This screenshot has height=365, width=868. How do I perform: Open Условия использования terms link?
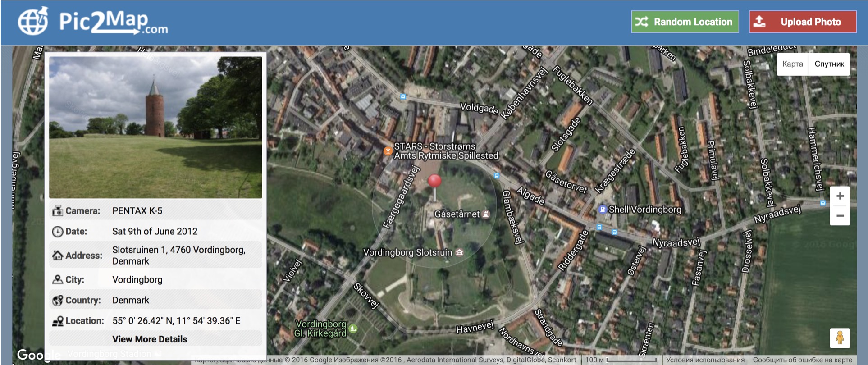click(x=705, y=360)
